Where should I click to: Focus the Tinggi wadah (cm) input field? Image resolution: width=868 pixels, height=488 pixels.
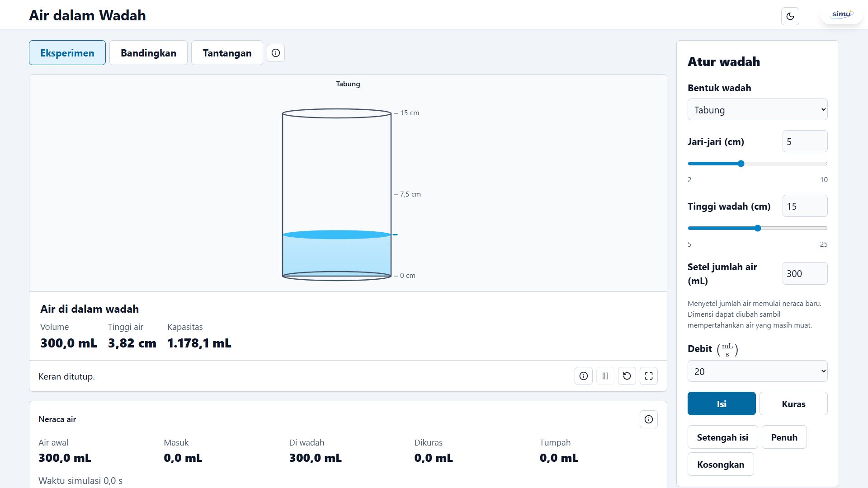[805, 206]
